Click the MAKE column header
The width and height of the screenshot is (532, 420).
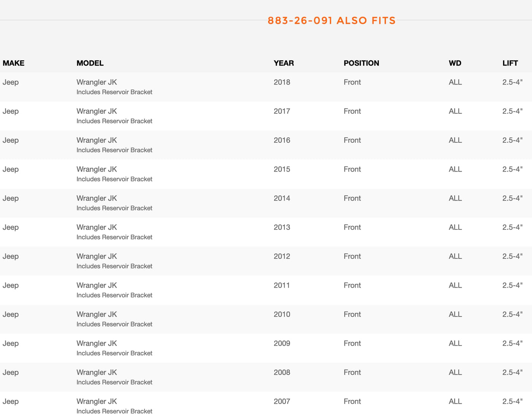pos(13,63)
